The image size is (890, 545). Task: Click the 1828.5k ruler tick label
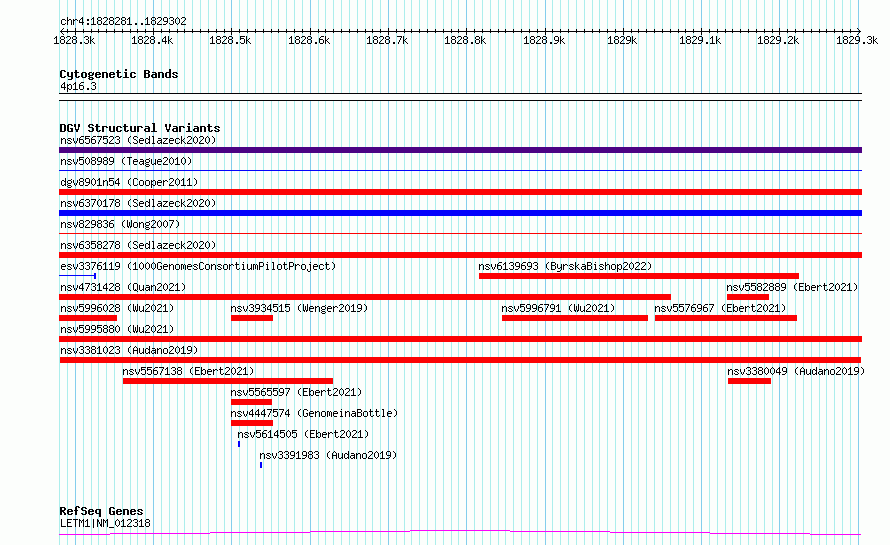(x=230, y=40)
